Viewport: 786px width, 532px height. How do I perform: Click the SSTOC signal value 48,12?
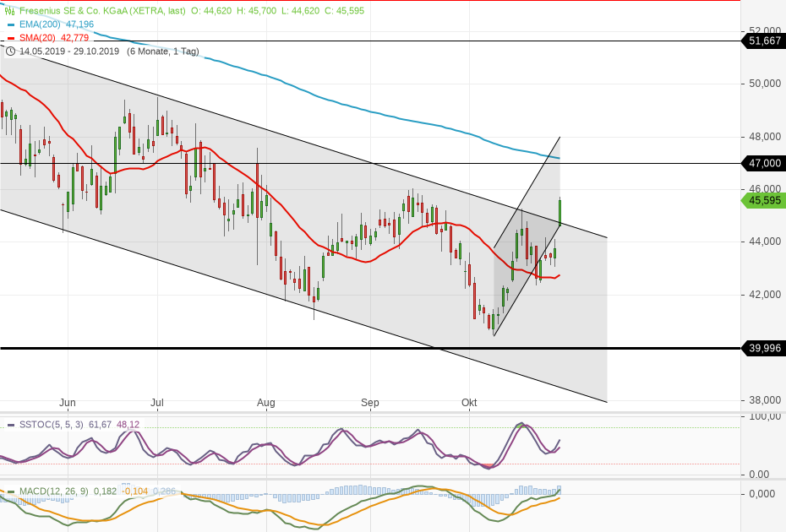click(128, 425)
